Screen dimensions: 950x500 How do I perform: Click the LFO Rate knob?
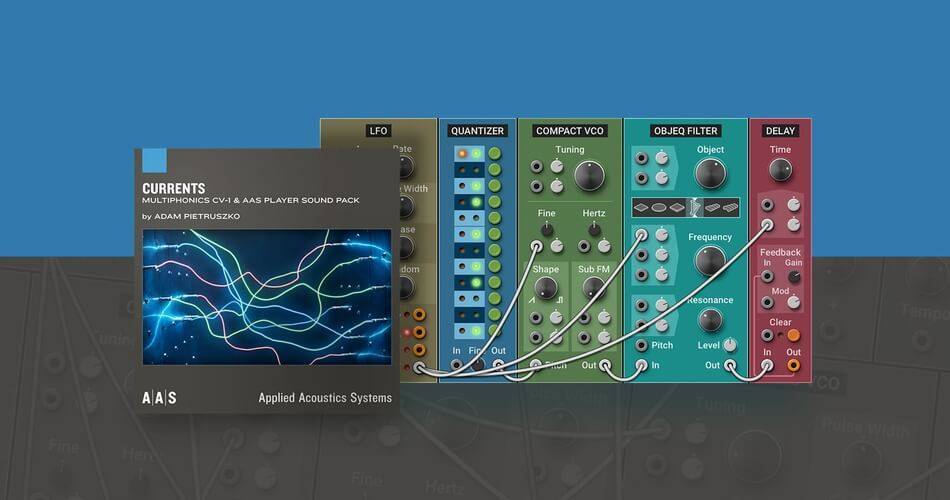pyautogui.click(x=406, y=166)
